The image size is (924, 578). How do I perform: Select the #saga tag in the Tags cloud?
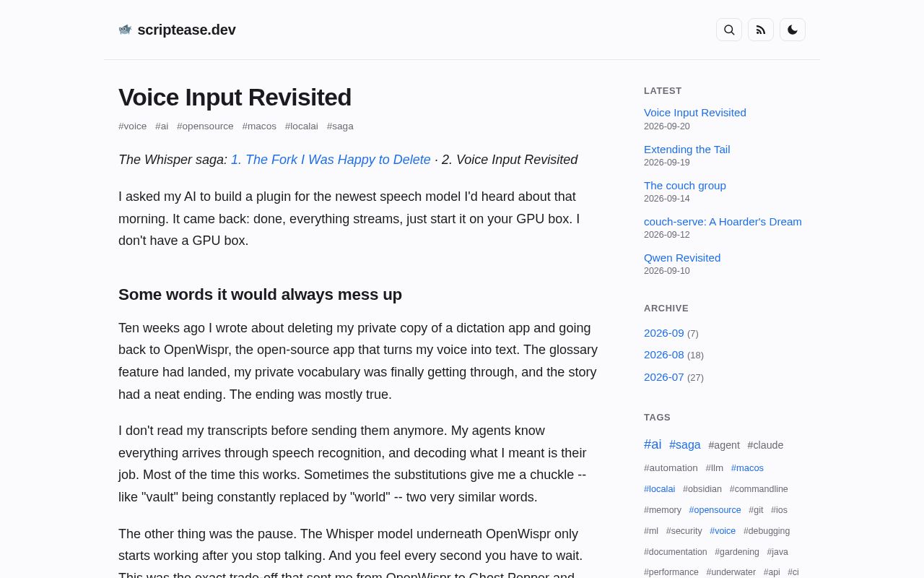click(685, 445)
